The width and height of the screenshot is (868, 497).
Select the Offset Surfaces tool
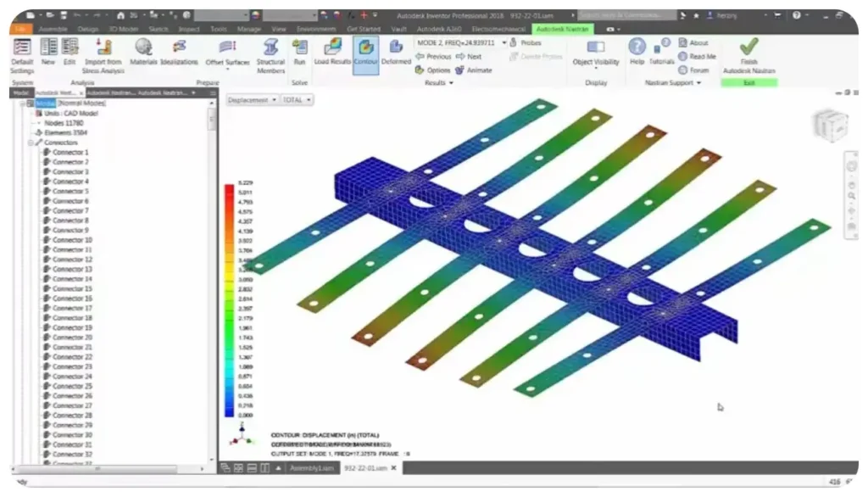pyautogui.click(x=227, y=54)
